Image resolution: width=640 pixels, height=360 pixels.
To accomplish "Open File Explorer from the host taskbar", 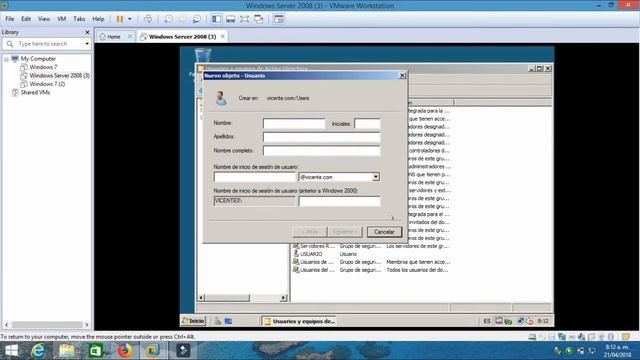I will pos(67,351).
